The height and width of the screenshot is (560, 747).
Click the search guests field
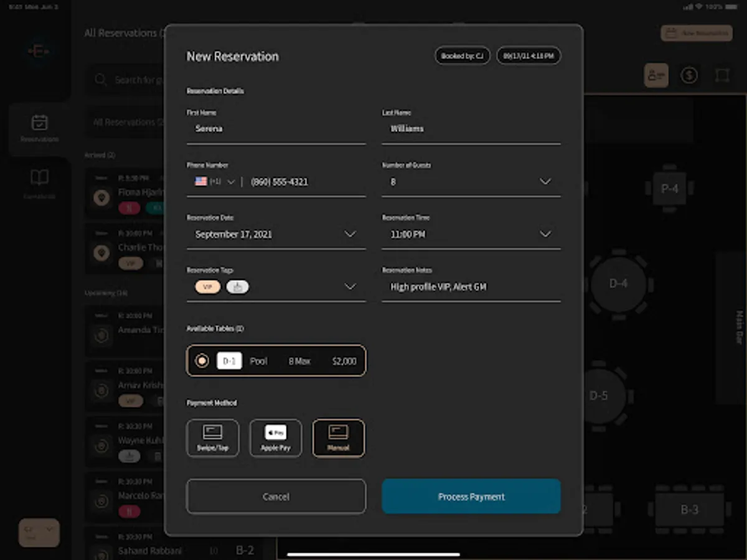pos(126,80)
